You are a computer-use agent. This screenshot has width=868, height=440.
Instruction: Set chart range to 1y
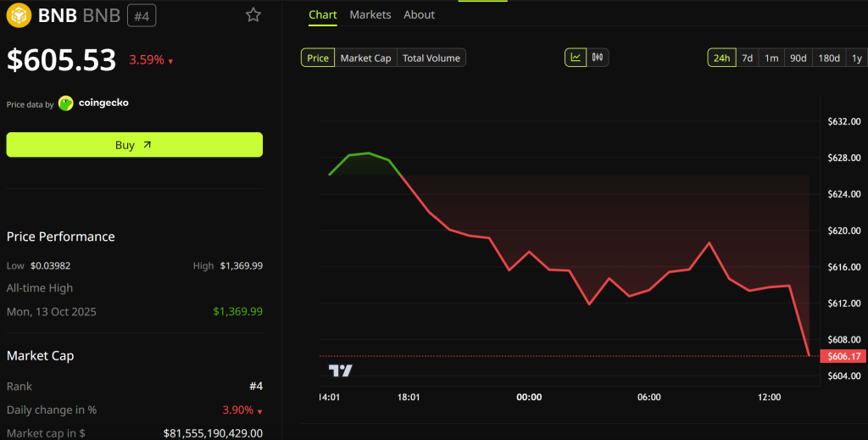857,58
